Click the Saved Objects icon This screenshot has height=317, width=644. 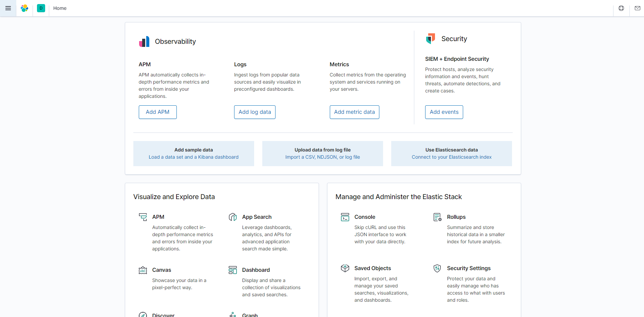click(x=345, y=268)
